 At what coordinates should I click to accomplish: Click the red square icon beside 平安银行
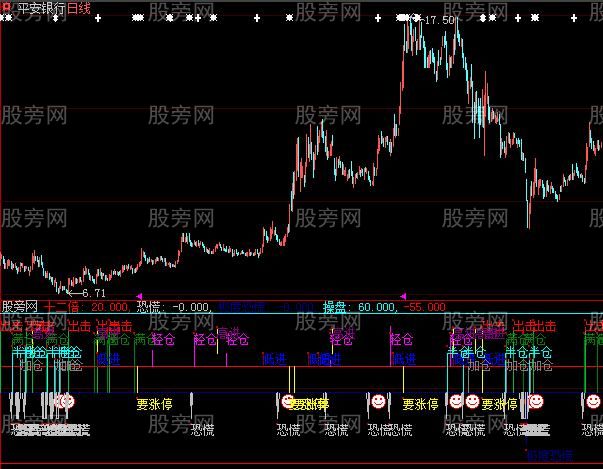[5, 7]
